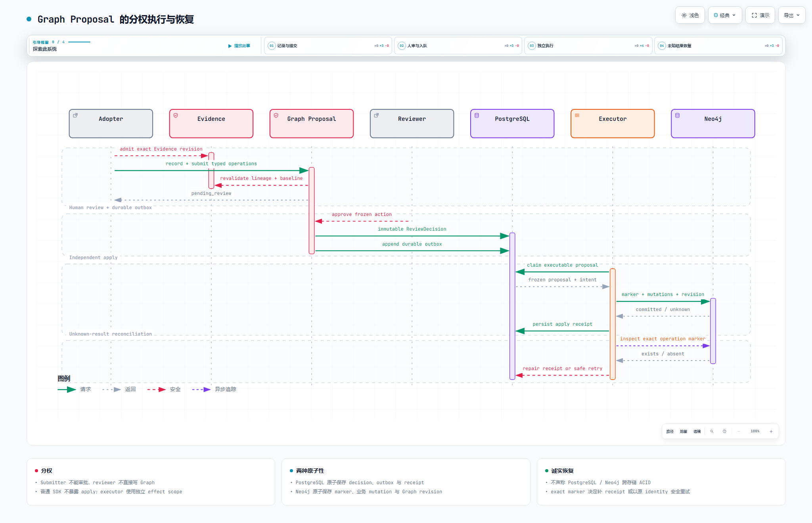Click the 'marker + mutations + revision' message
Viewport: 812px width, 523px height.
(x=663, y=295)
